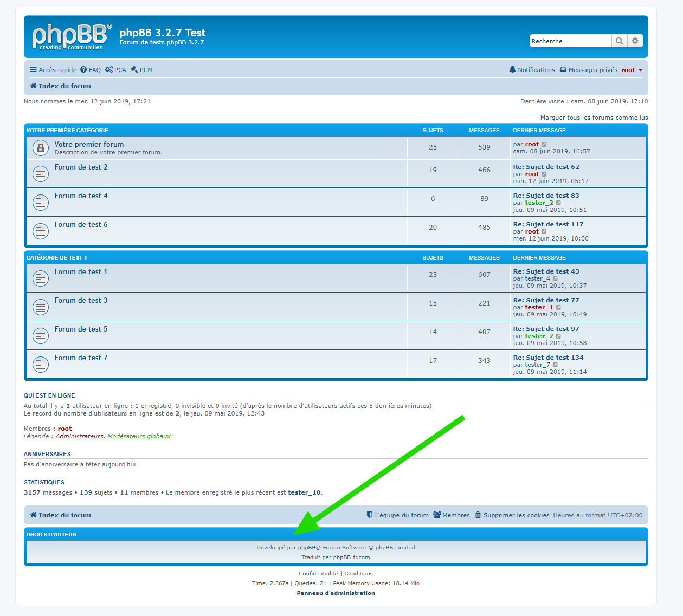Open the FAQ page
This screenshot has height=616, width=683.
91,70
